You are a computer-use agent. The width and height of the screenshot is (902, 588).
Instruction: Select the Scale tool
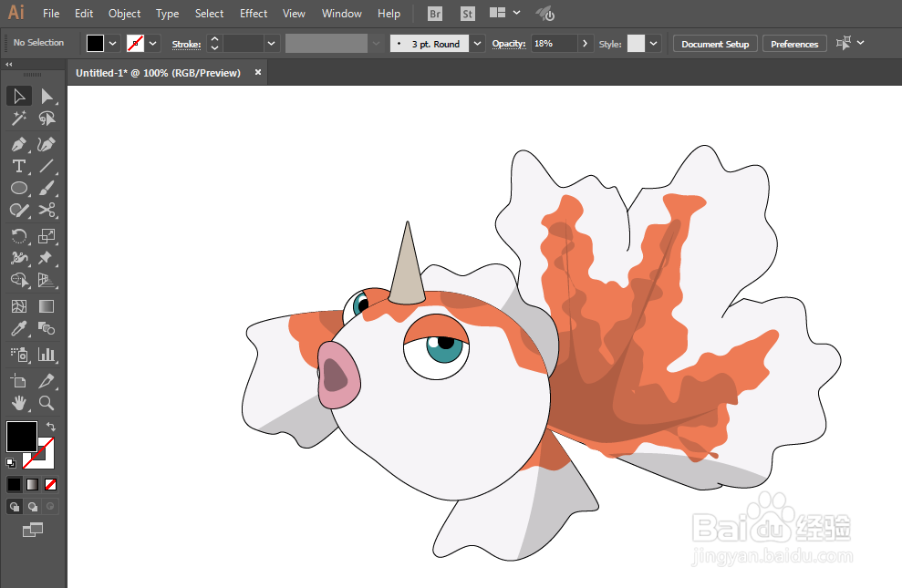47,236
